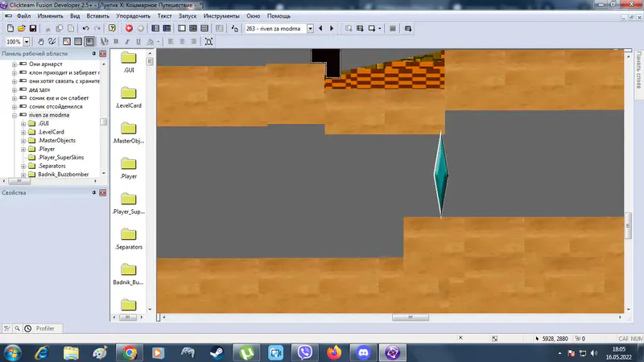This screenshot has width=644, height=362.
Task: Expand the дед здох frame node
Action: point(14,90)
